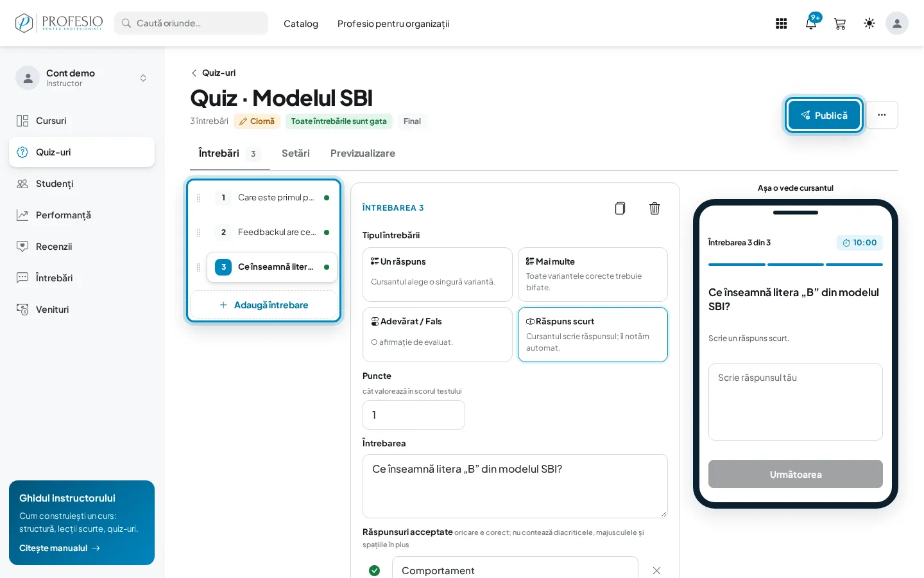This screenshot has height=578, width=924.
Task: Open Performanță in sidebar
Action: click(81, 215)
